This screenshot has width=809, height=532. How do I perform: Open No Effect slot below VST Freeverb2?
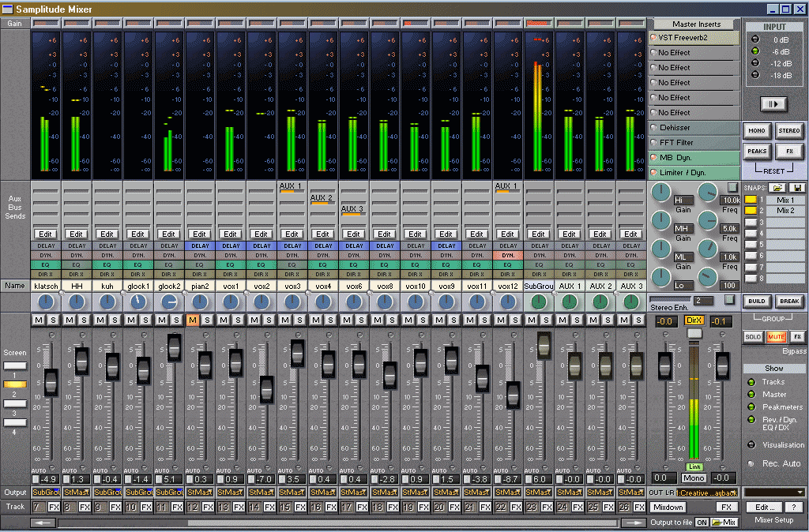pyautogui.click(x=694, y=53)
